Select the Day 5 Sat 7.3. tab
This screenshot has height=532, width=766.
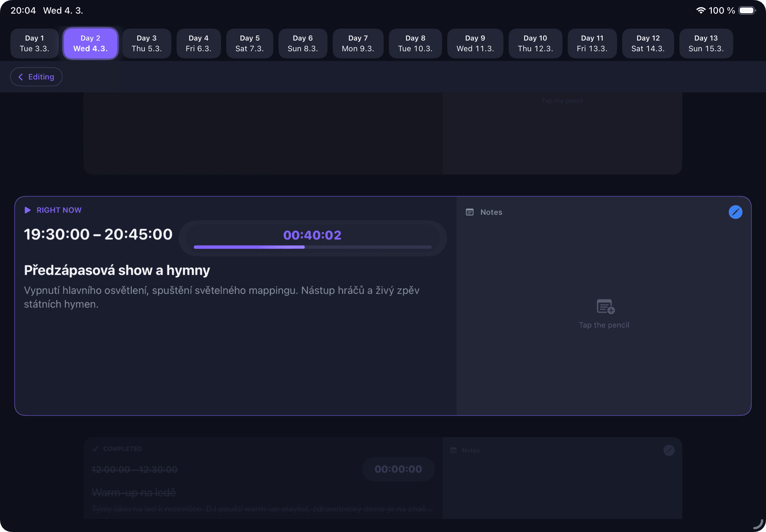click(x=250, y=43)
